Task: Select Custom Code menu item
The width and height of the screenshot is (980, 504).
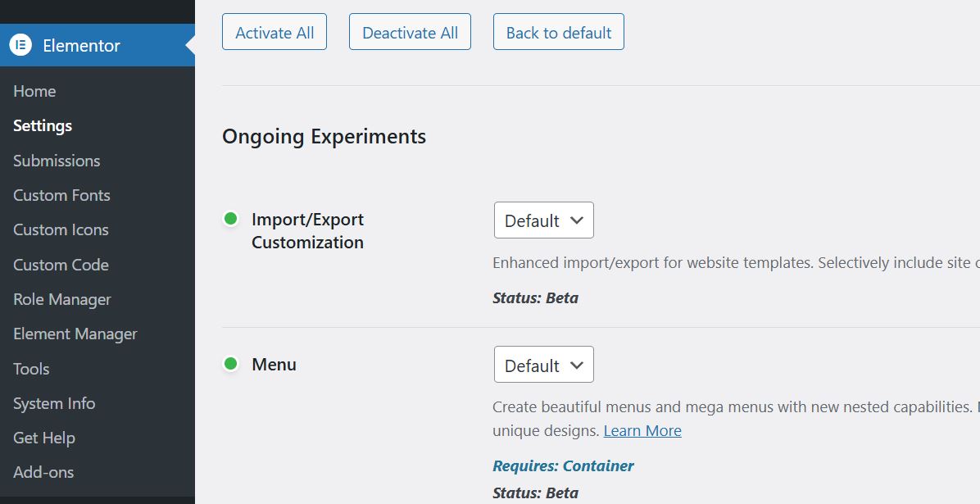Action: [x=61, y=265]
